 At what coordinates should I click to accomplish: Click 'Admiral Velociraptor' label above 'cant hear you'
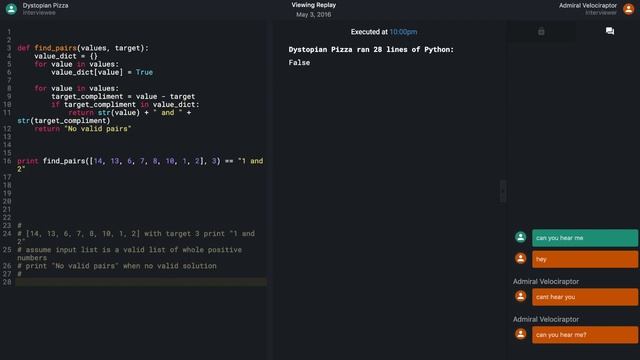point(546,282)
